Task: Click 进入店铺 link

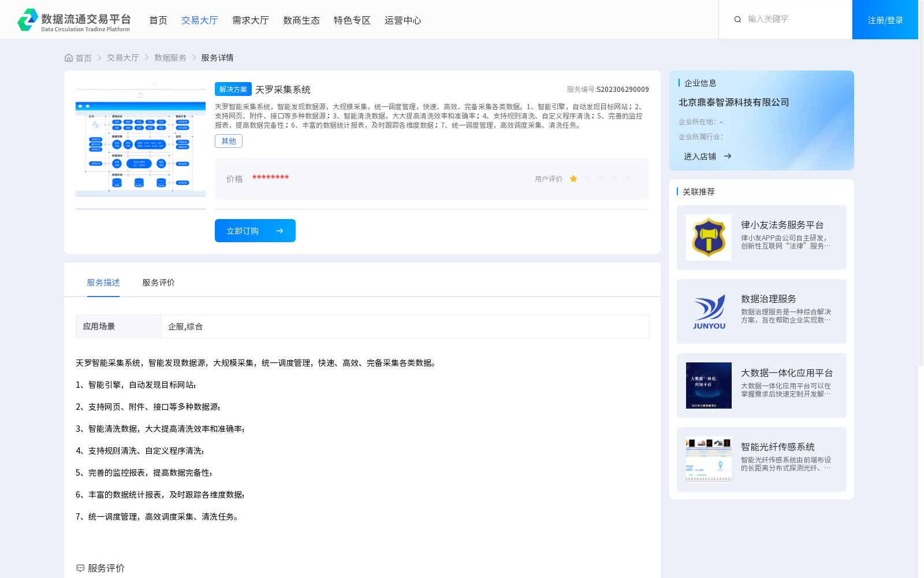Action: tap(700, 157)
